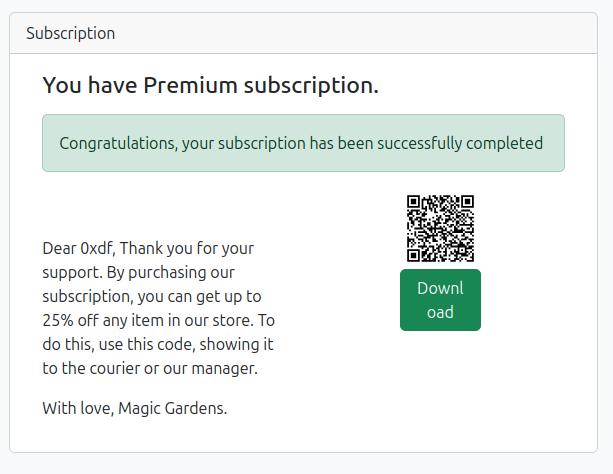Click the '25% off any item' text
This screenshot has width=613, height=474.
pyautogui.click(x=104, y=321)
